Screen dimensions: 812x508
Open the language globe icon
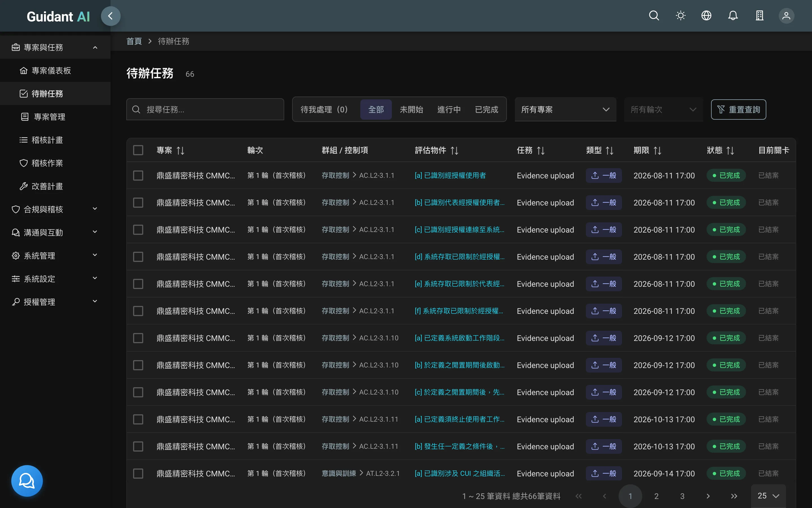click(x=706, y=16)
